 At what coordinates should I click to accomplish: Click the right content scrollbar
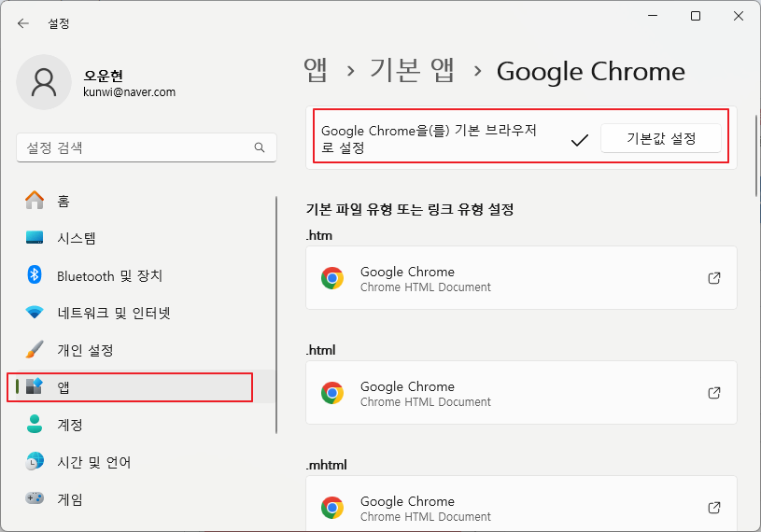click(x=756, y=156)
